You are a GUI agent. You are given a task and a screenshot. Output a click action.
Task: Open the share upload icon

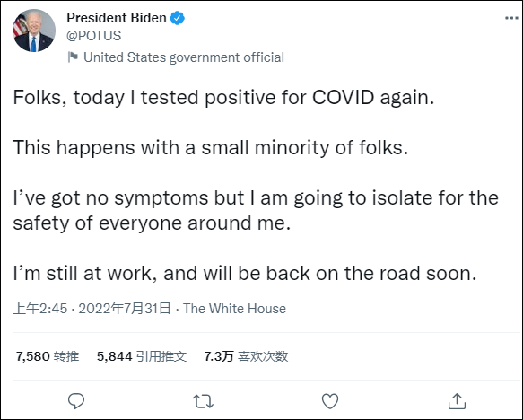(x=457, y=401)
